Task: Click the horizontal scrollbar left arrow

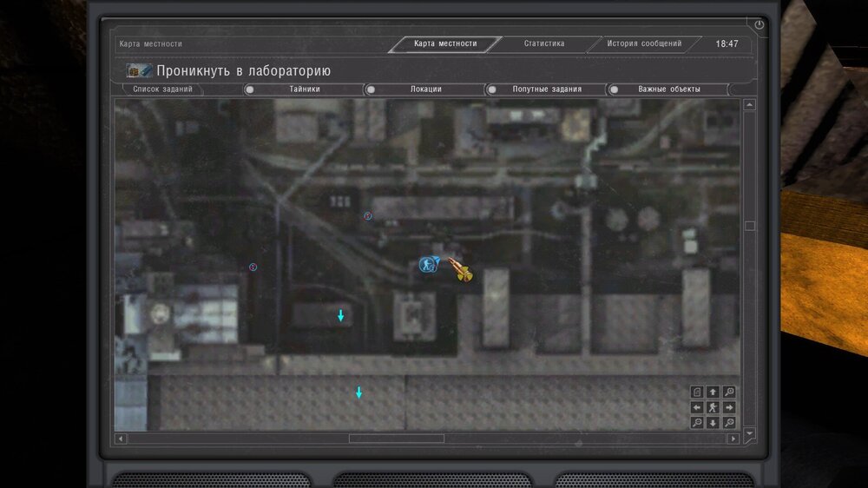Action: tap(121, 439)
